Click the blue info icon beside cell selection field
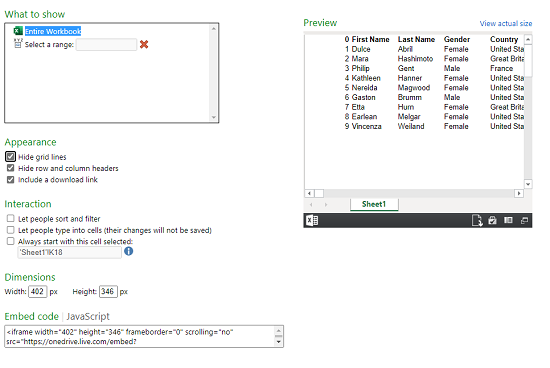The width and height of the screenshot is (550, 368). point(129,251)
